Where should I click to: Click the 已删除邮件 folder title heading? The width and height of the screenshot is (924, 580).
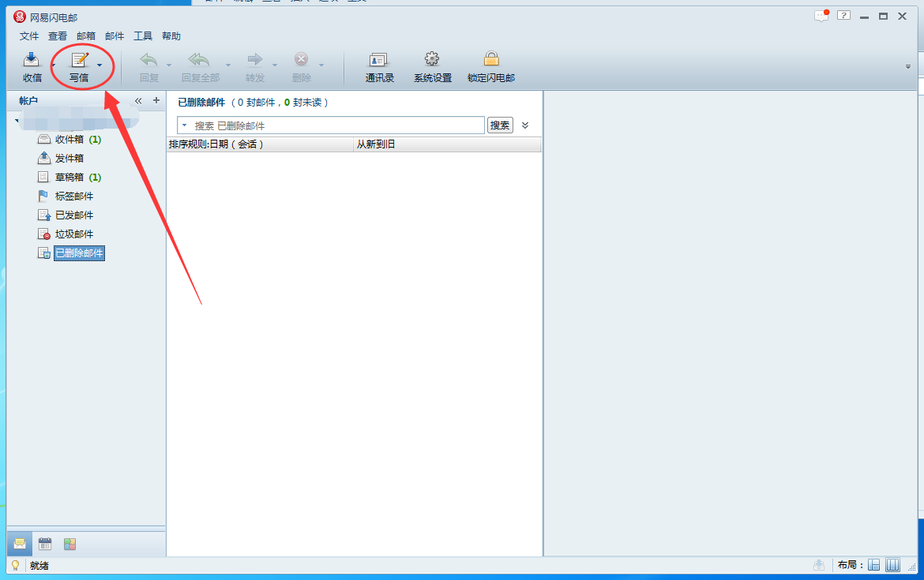(x=201, y=102)
